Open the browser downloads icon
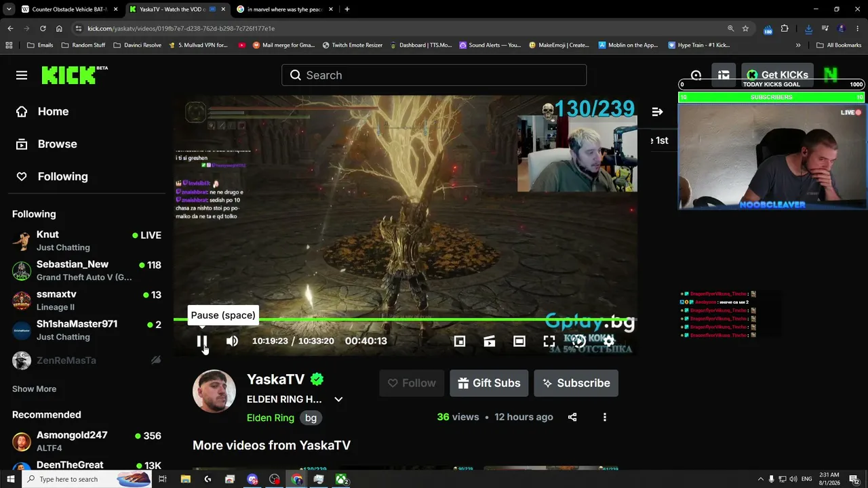Viewport: 868px width, 488px height. click(x=808, y=28)
